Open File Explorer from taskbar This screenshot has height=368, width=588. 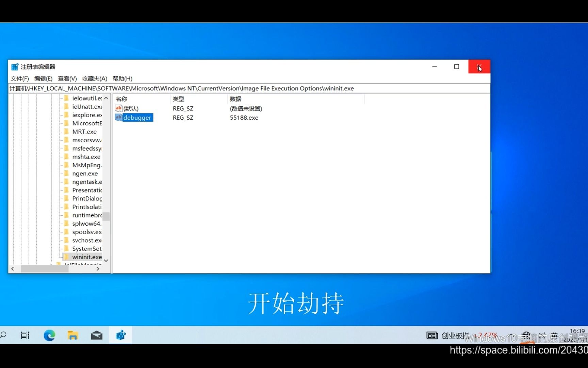[73, 336]
